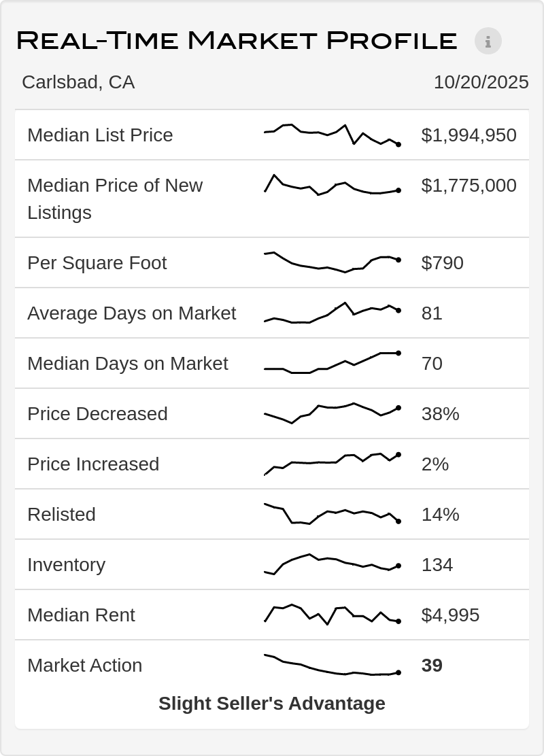Click the 10/20/2025 date label
Viewport: 544px width, 756px height.
point(481,82)
